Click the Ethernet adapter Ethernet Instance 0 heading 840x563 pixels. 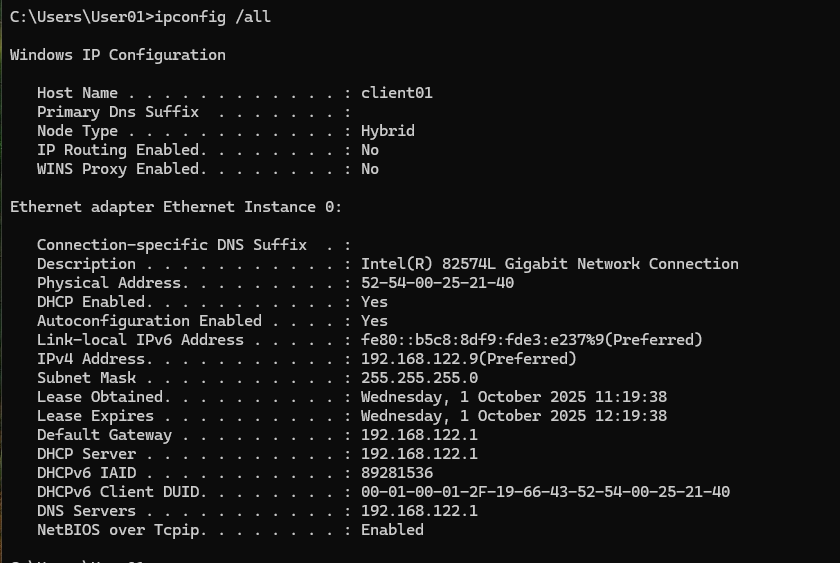coord(176,207)
